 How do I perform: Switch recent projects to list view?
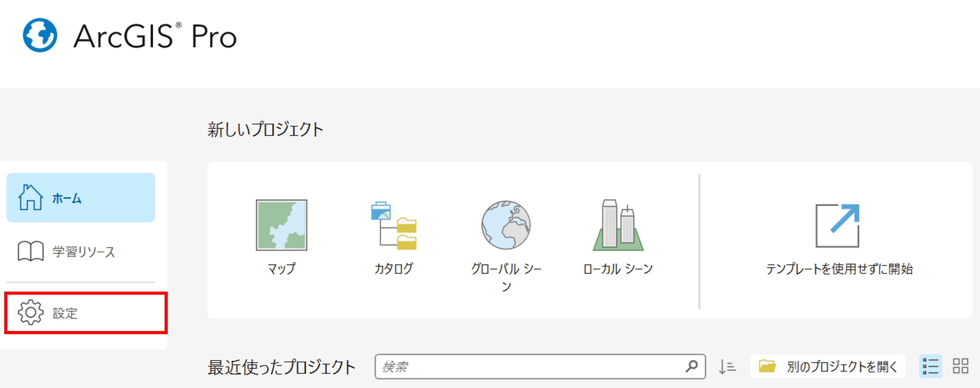click(x=930, y=366)
